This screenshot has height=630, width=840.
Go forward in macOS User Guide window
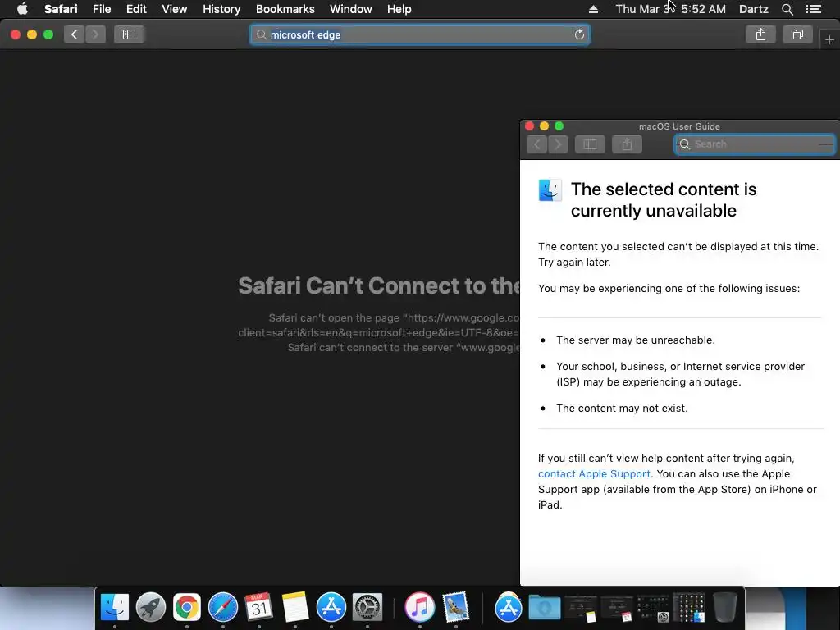pyautogui.click(x=558, y=144)
